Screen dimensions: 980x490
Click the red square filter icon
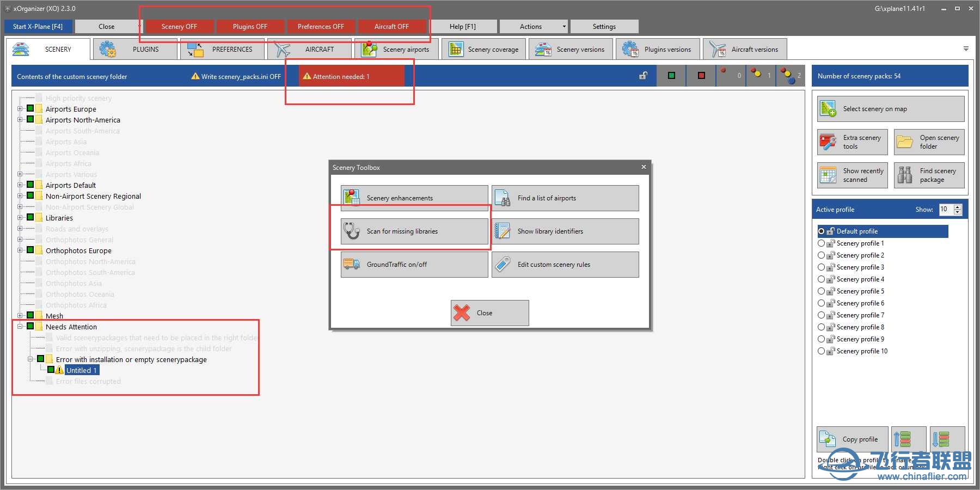point(701,76)
